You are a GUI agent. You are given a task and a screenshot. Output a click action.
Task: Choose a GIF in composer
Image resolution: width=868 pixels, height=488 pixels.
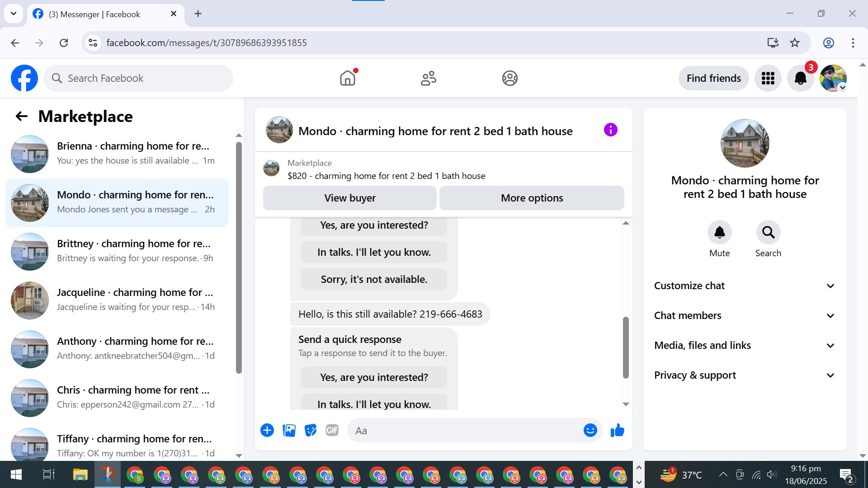coord(332,431)
